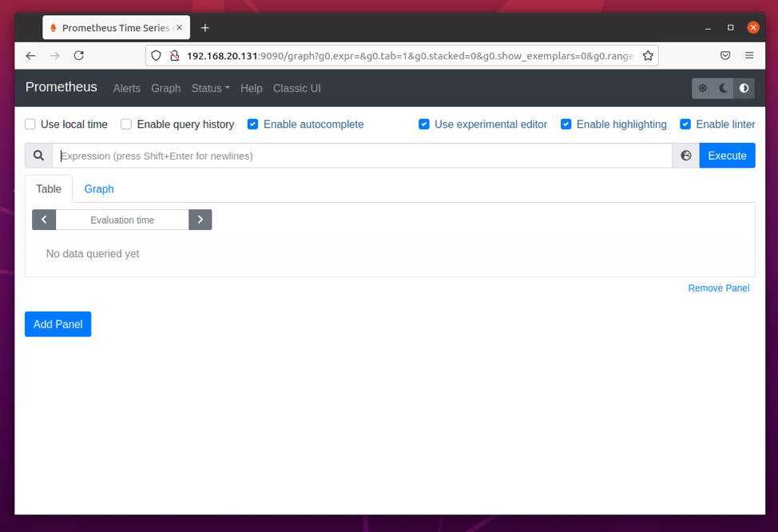Open the Graph nav link
This screenshot has height=532, width=778.
(165, 89)
